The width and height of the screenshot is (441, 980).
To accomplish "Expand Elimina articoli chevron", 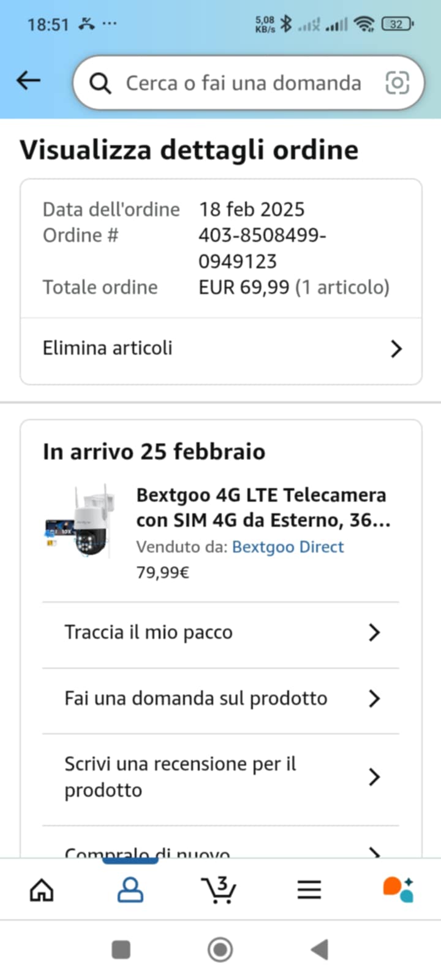I will (396, 349).
